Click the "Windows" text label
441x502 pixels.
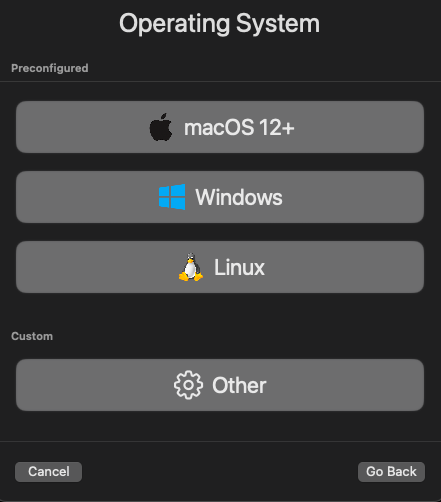pos(239,197)
